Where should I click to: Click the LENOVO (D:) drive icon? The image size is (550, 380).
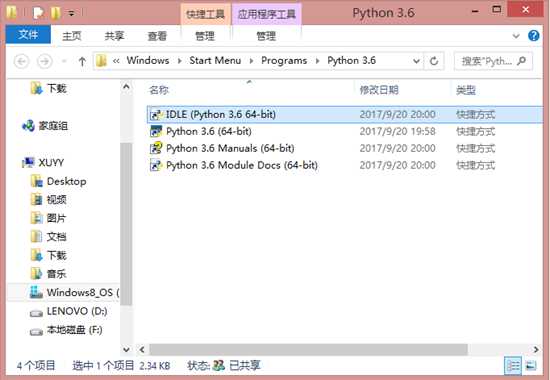coord(36,313)
